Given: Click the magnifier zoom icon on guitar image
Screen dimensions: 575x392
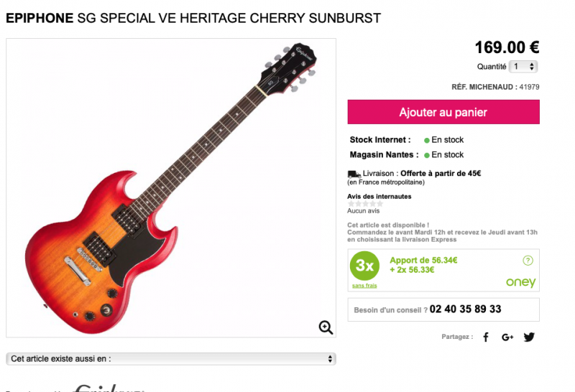Looking at the screenshot, I should click(326, 327).
